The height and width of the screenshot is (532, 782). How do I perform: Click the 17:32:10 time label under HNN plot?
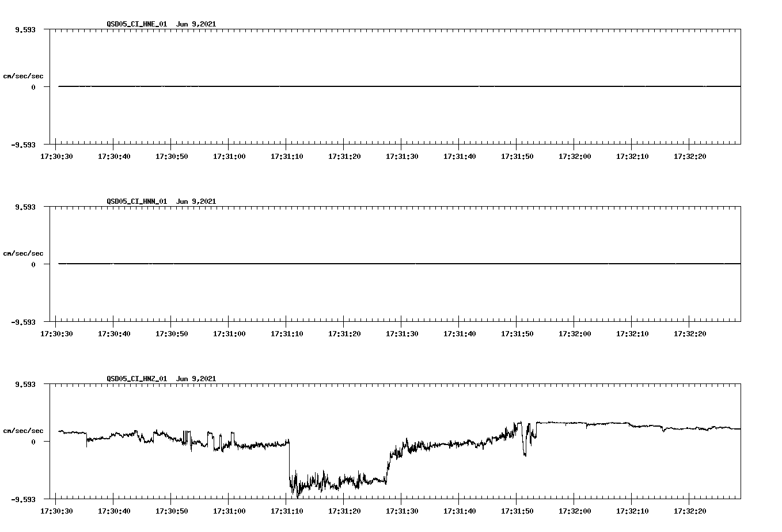coord(632,334)
